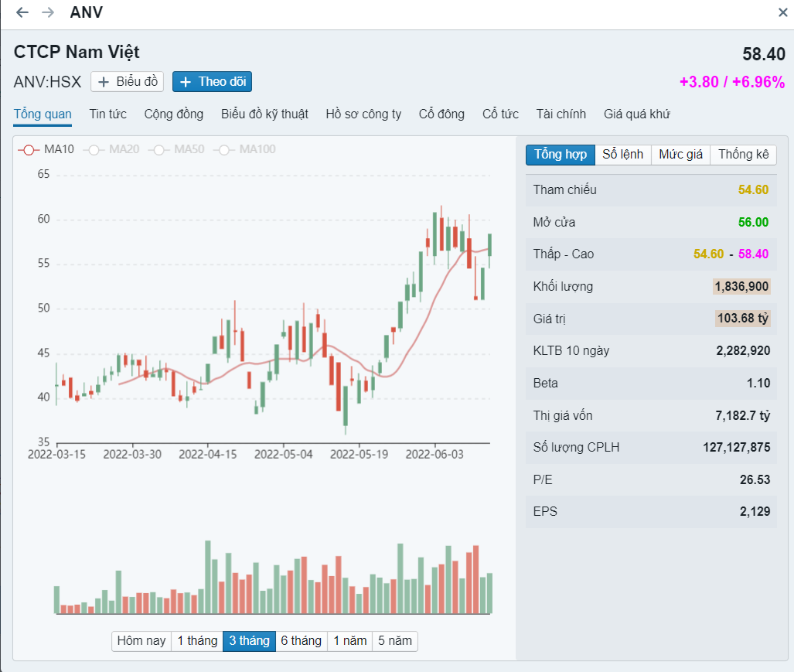The width and height of the screenshot is (794, 672).
Task: Click the forward arrow icon
Action: (x=48, y=12)
